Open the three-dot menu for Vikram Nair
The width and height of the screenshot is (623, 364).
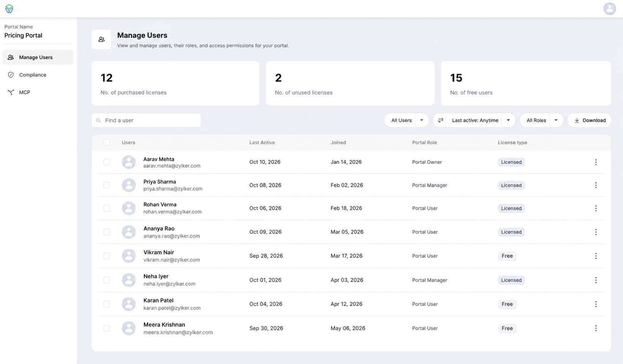[x=596, y=256]
